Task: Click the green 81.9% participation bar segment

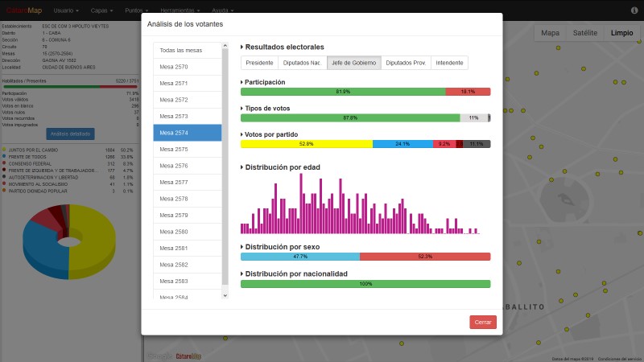Action: [x=343, y=92]
